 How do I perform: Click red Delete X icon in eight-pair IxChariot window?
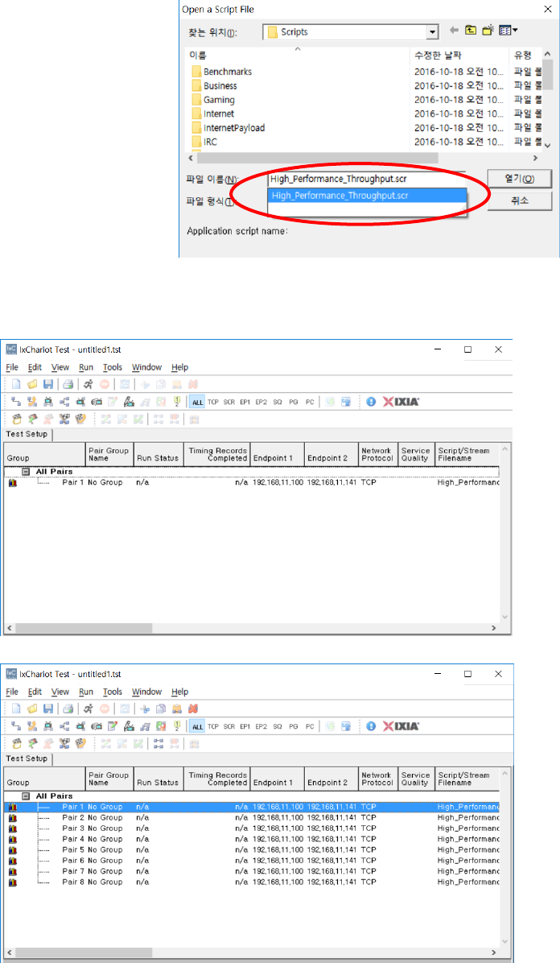pyautogui.click(x=193, y=709)
